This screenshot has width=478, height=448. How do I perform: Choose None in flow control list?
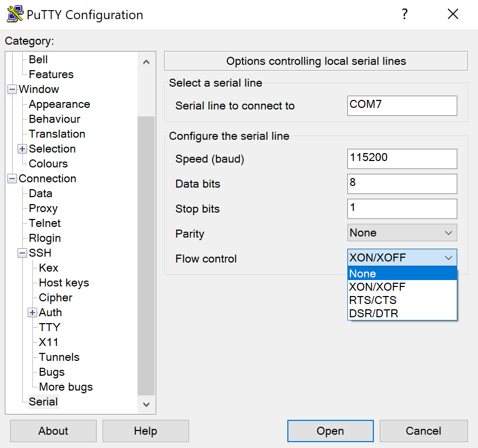[402, 274]
